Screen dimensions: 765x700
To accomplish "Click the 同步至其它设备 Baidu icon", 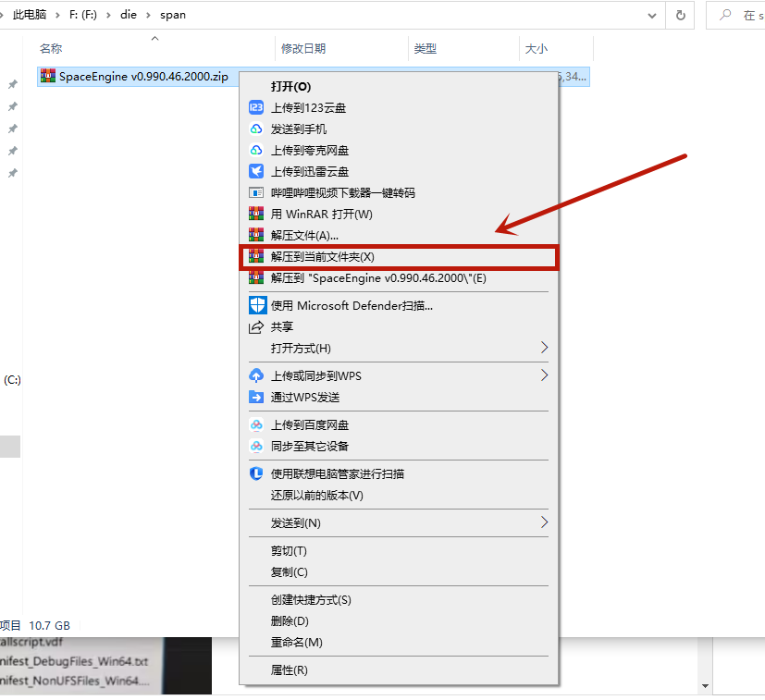I will pyautogui.click(x=256, y=446).
